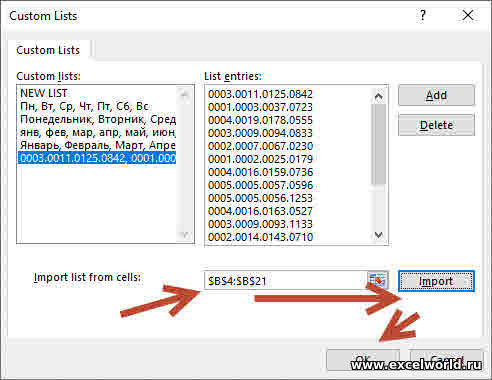This screenshot has width=492, height=380.
Task: Click entry 0005.0005.0056.1253
Action: 260,198
